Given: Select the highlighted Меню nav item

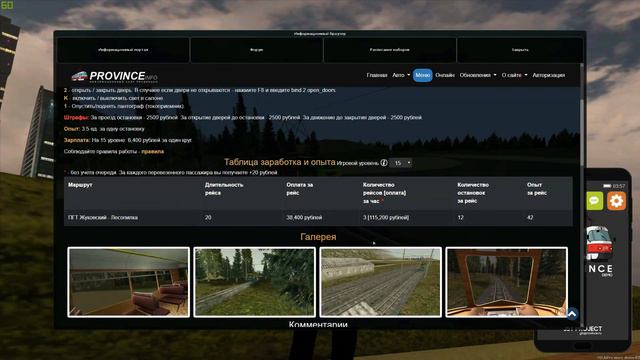Looking at the screenshot, I should tap(422, 75).
